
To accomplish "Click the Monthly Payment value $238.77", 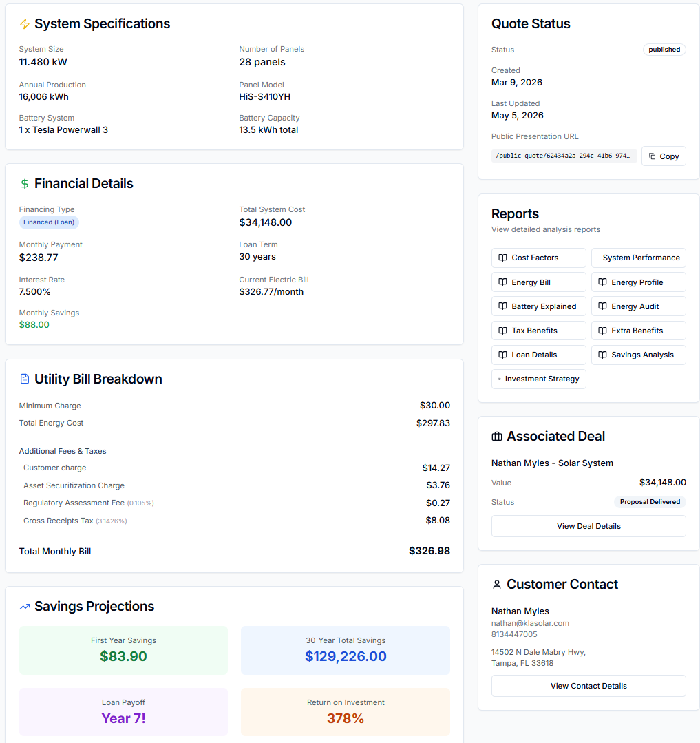I will [39, 258].
